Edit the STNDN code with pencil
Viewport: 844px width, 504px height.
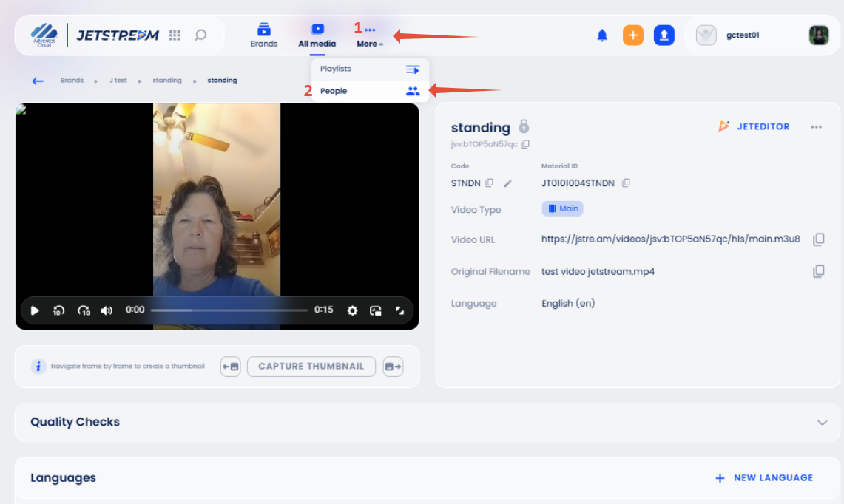click(507, 183)
